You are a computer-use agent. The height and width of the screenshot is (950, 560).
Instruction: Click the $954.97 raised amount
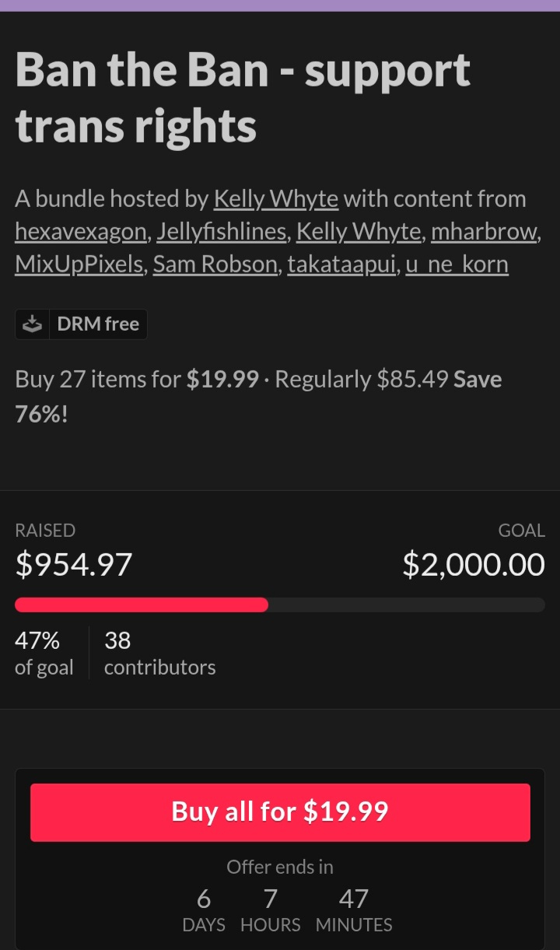pos(74,564)
